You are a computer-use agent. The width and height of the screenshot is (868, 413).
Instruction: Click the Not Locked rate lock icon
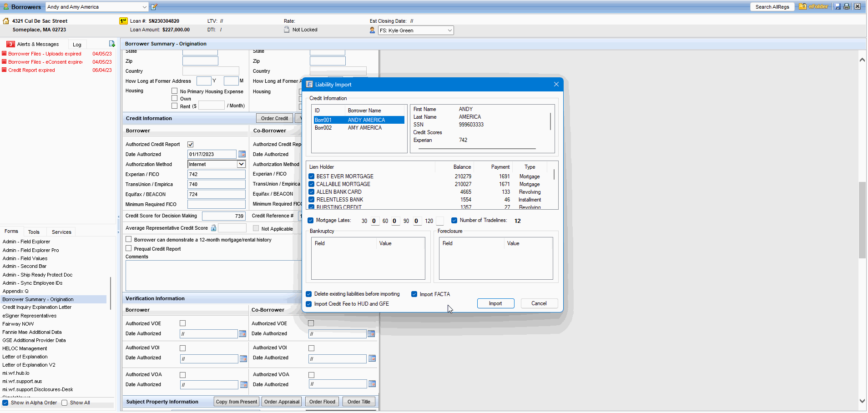pyautogui.click(x=287, y=30)
